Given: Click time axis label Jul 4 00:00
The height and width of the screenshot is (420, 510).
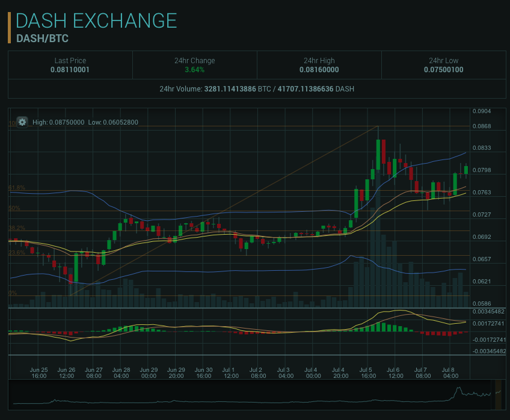Looking at the screenshot, I should coord(313,373).
